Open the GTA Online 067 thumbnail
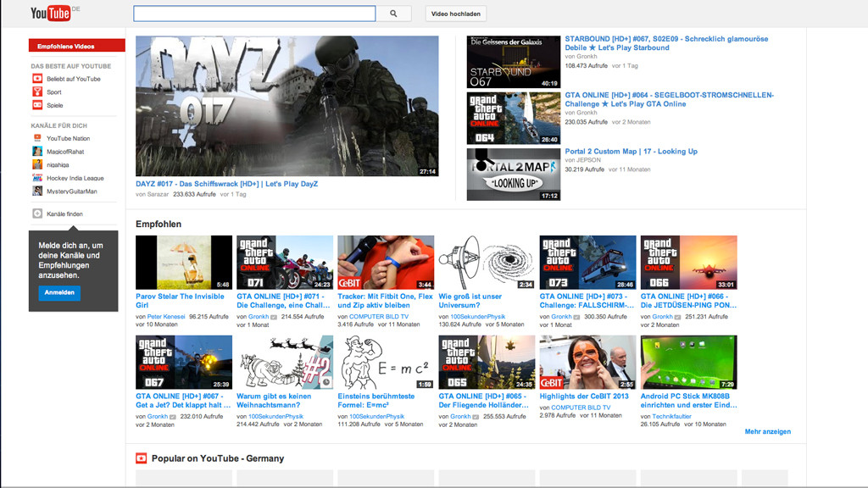 point(184,363)
